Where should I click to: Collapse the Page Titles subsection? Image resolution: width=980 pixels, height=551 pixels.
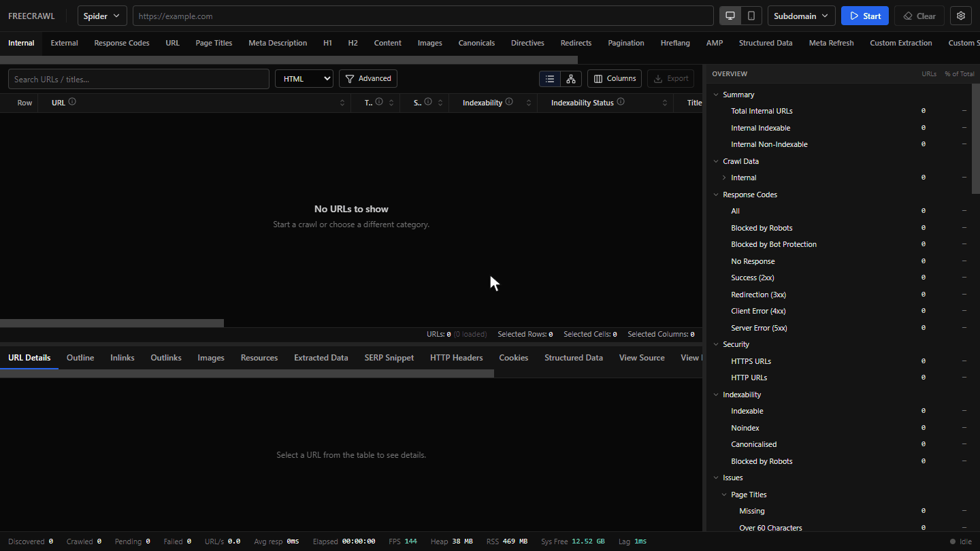coord(724,495)
